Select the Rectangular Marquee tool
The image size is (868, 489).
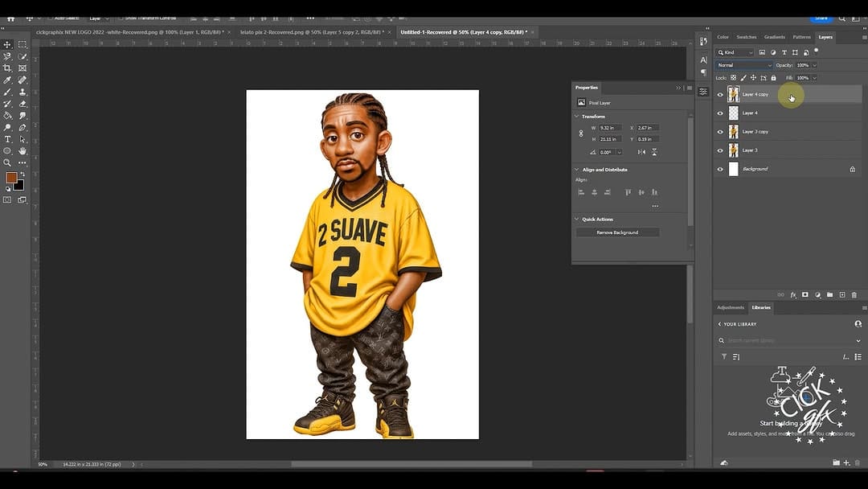click(x=23, y=44)
